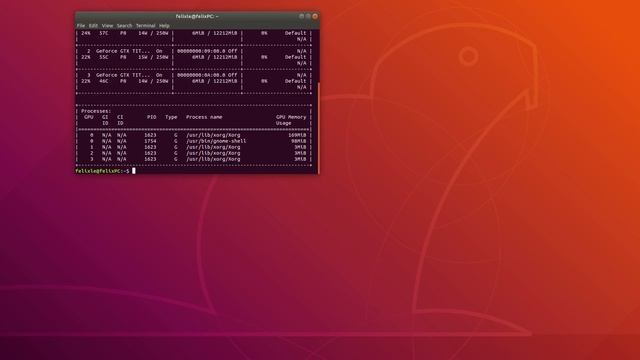The width and height of the screenshot is (640, 360).
Task: Click the Process name column header
Action: (x=204, y=117)
